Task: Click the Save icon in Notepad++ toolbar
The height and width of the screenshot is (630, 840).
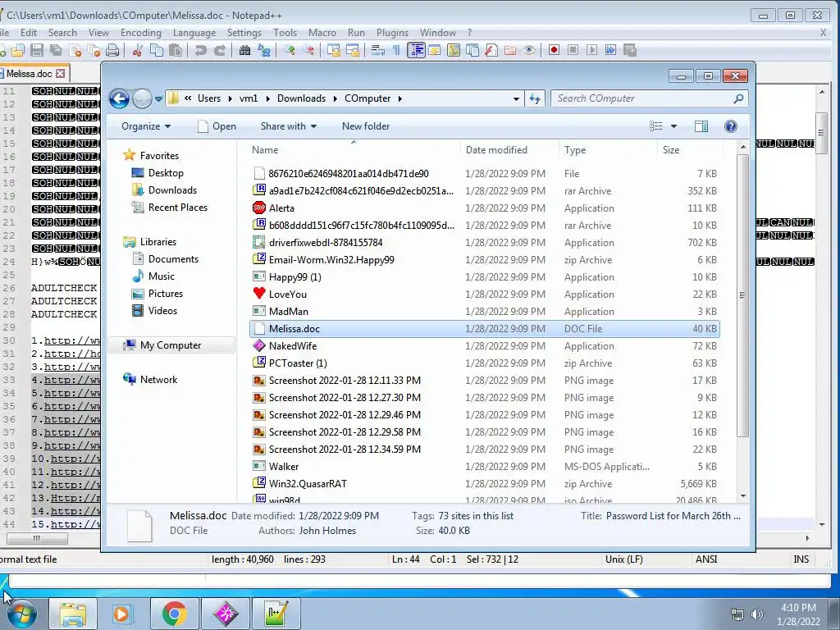Action: point(37,50)
